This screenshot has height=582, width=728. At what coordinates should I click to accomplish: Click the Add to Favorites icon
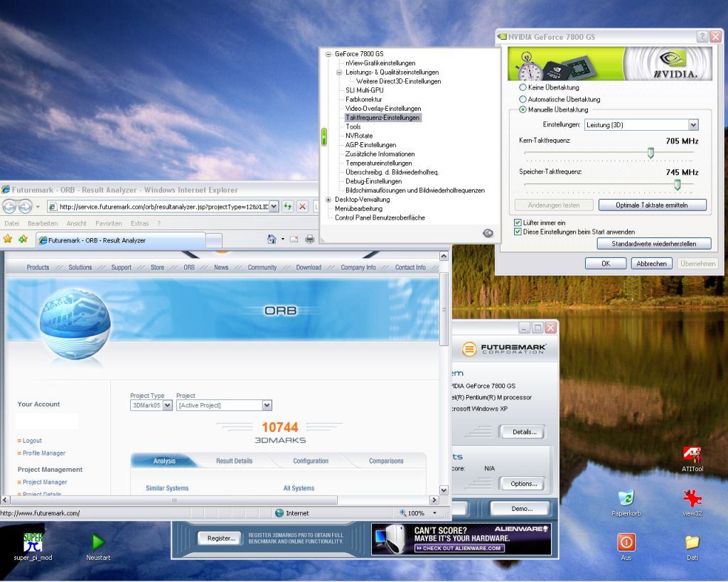coord(23,239)
